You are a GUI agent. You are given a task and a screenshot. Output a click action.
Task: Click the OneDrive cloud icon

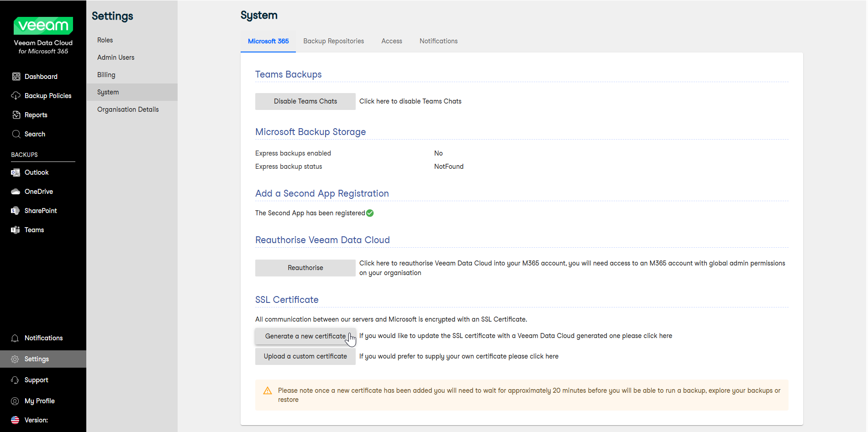click(x=16, y=192)
